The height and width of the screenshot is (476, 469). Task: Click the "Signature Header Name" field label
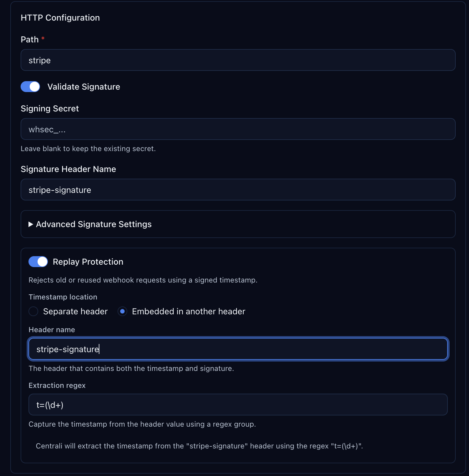[x=68, y=169]
